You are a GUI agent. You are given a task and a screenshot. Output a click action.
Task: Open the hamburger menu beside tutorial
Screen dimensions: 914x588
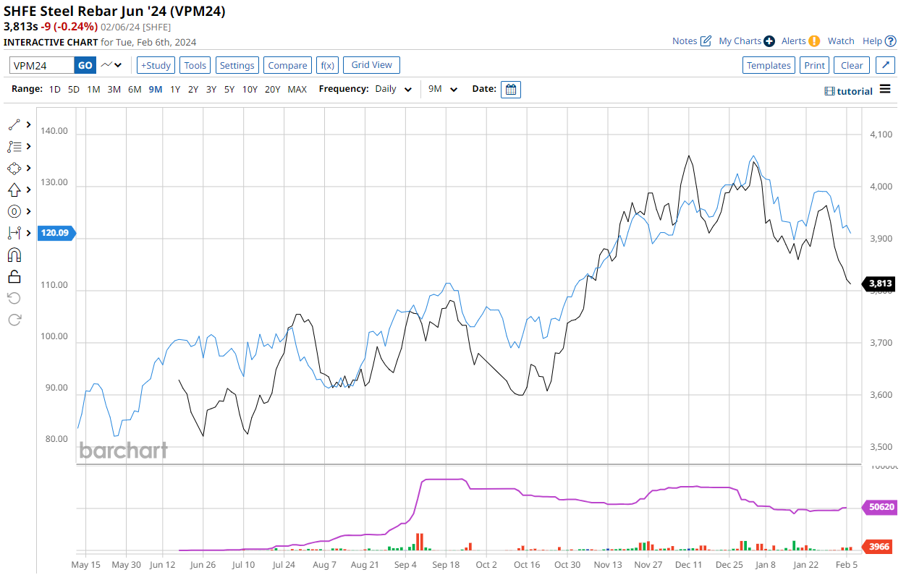885,90
